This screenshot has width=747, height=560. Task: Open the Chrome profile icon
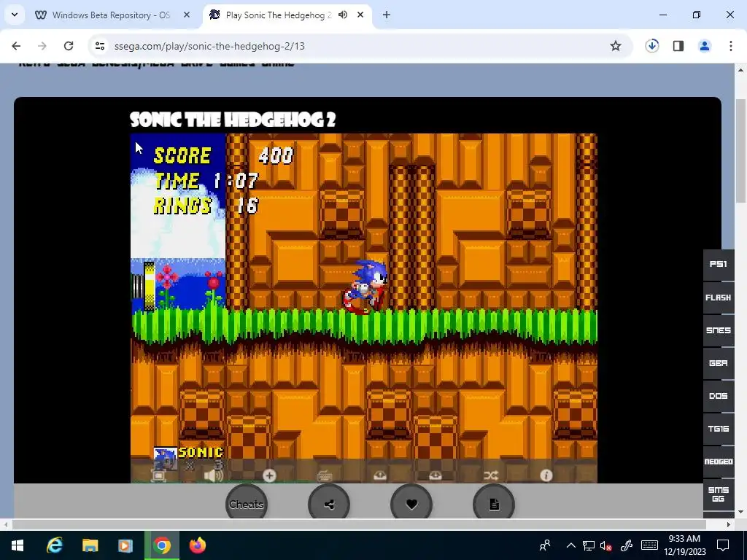click(705, 46)
